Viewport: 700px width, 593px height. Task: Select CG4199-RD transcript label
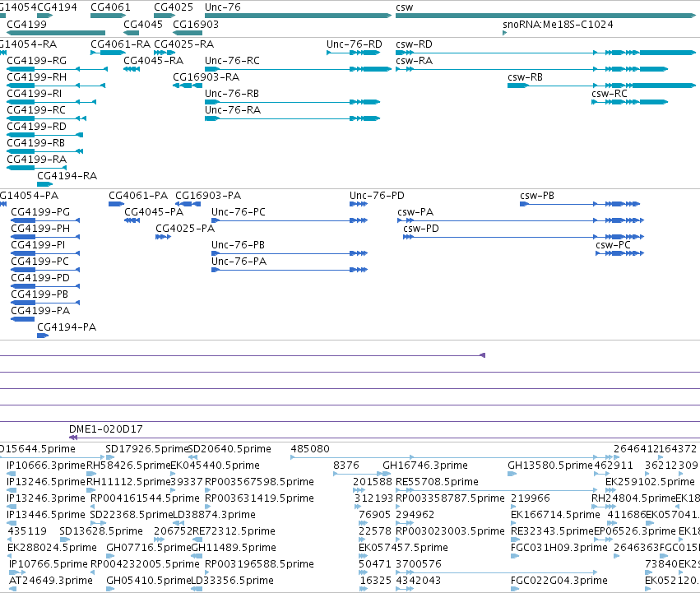[37, 127]
